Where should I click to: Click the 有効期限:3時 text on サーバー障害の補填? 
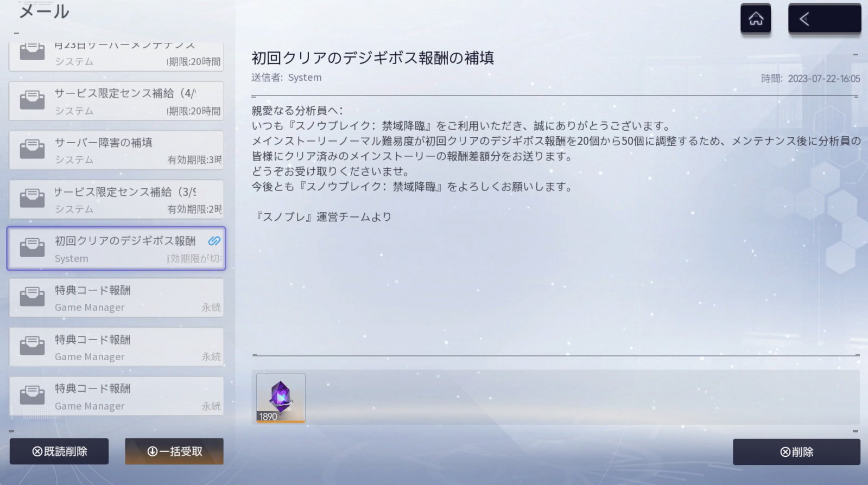tap(194, 160)
